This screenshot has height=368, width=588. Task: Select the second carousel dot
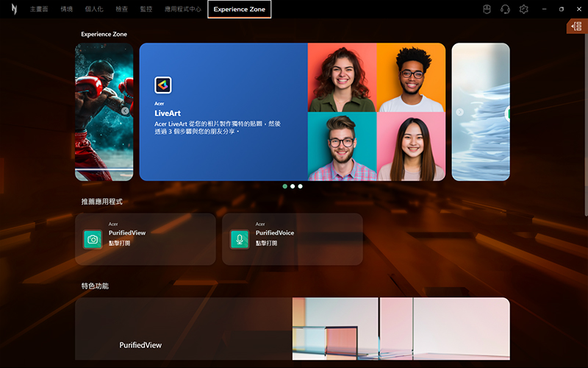click(x=293, y=186)
